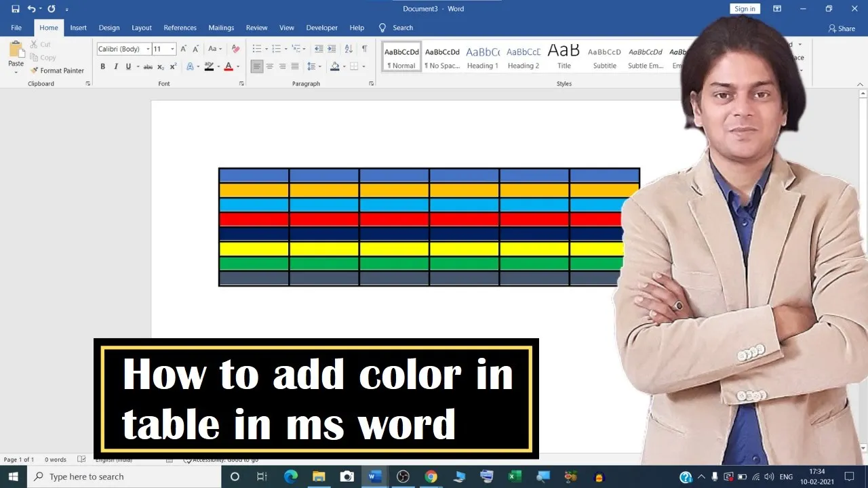Switch to the References tab
The image size is (868, 488).
pyautogui.click(x=180, y=28)
